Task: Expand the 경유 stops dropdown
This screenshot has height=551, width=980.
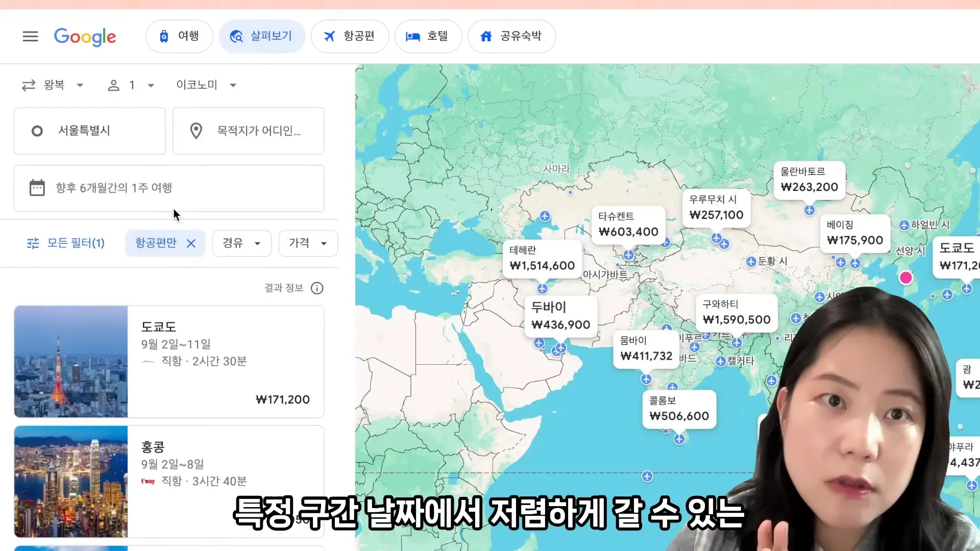Action: click(242, 243)
